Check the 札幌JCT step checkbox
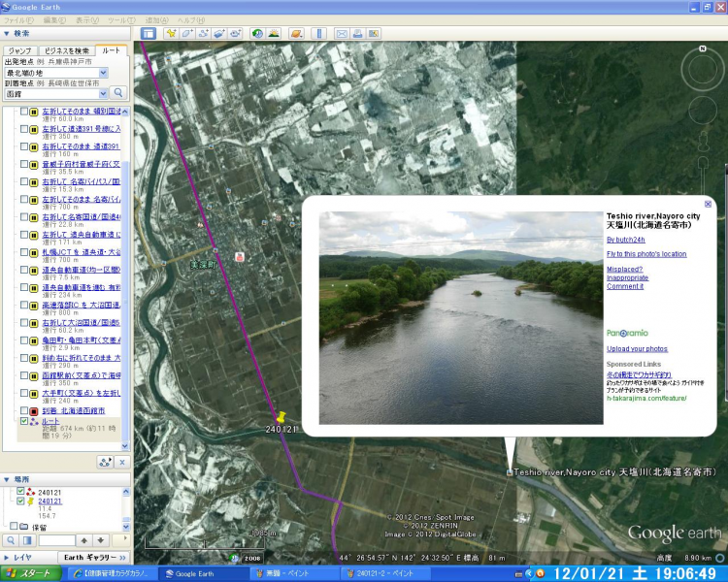This screenshot has height=582, width=728. point(24,252)
